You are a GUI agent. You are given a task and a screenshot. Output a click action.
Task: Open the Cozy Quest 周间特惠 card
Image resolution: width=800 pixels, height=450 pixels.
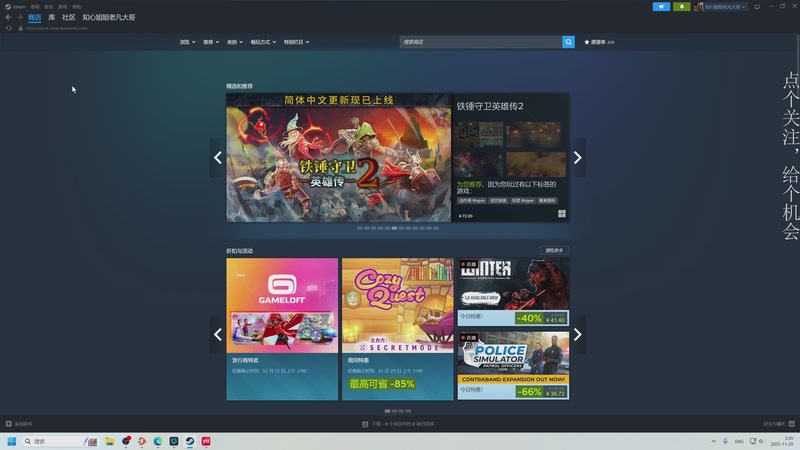tap(397, 329)
